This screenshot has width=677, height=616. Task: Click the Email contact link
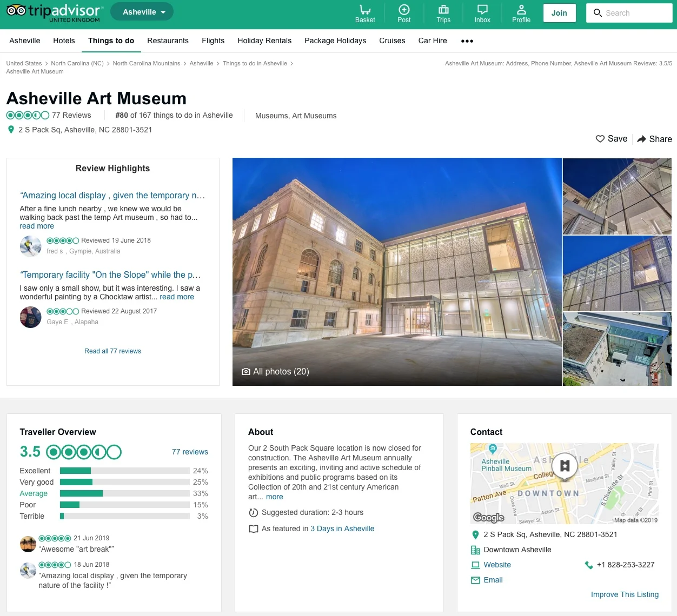(x=493, y=580)
